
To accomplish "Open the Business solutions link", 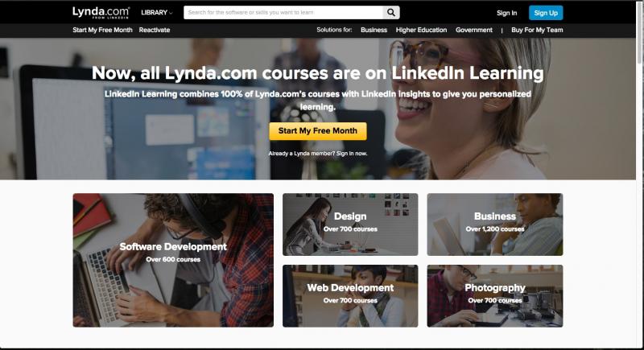I will pyautogui.click(x=374, y=30).
